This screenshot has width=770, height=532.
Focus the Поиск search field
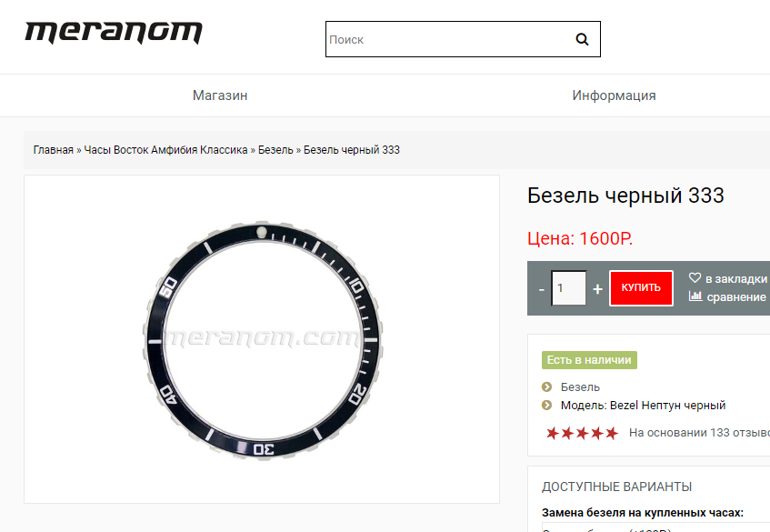[x=447, y=39]
